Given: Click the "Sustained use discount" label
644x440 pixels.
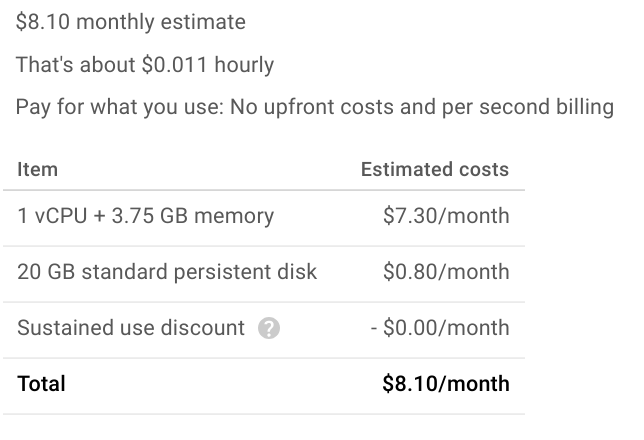Looking at the screenshot, I should [x=131, y=328].
